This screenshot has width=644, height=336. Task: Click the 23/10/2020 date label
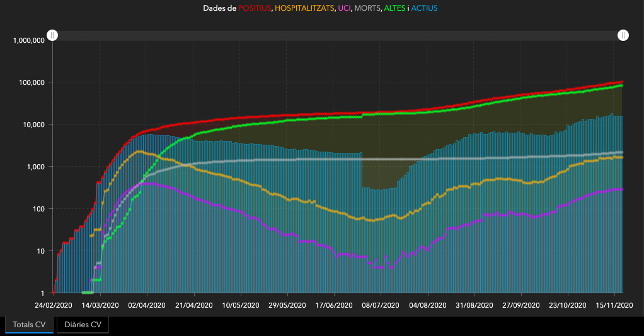[568, 305]
